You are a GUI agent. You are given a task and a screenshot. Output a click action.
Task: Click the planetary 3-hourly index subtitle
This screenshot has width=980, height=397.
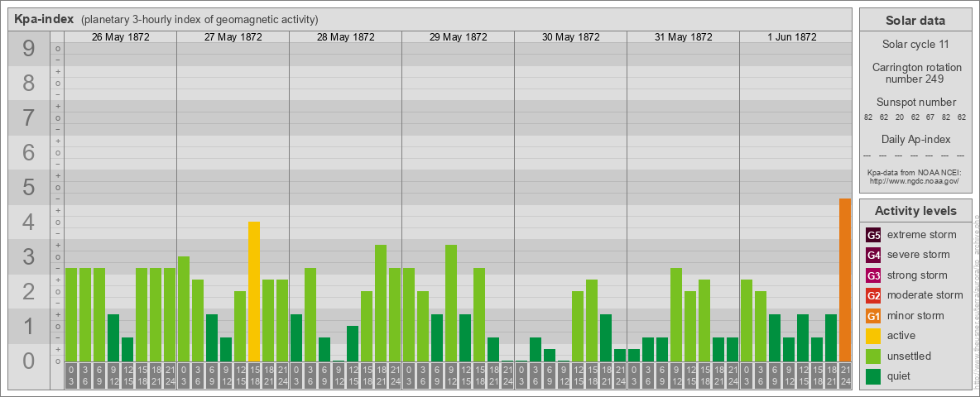pos(199,19)
